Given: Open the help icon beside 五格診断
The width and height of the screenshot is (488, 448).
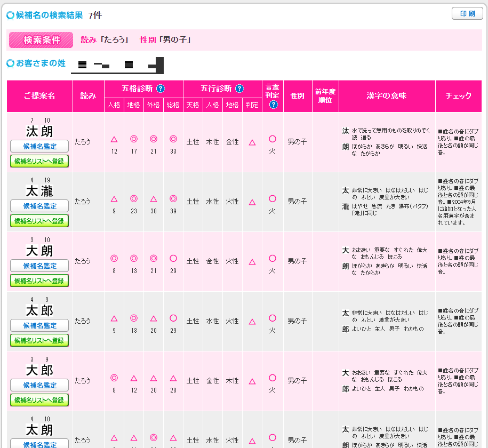Looking at the screenshot, I should [161, 89].
